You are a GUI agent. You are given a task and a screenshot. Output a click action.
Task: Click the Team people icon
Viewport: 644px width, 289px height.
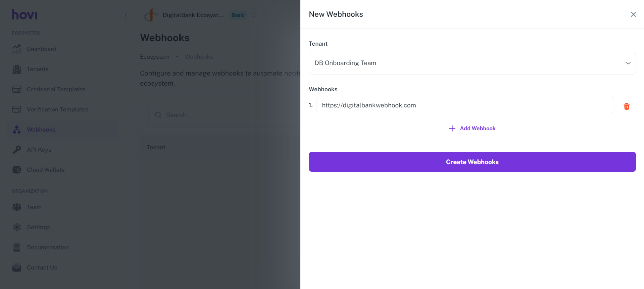tap(17, 207)
